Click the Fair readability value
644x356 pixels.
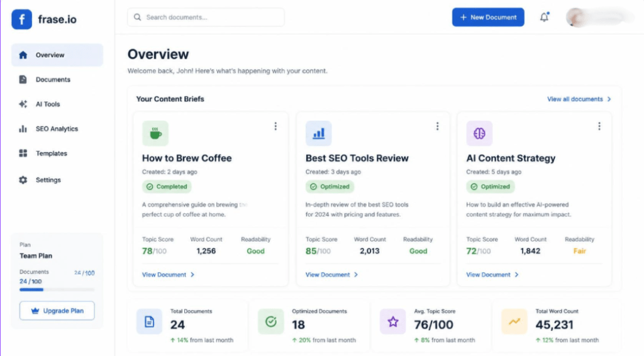[x=579, y=251]
